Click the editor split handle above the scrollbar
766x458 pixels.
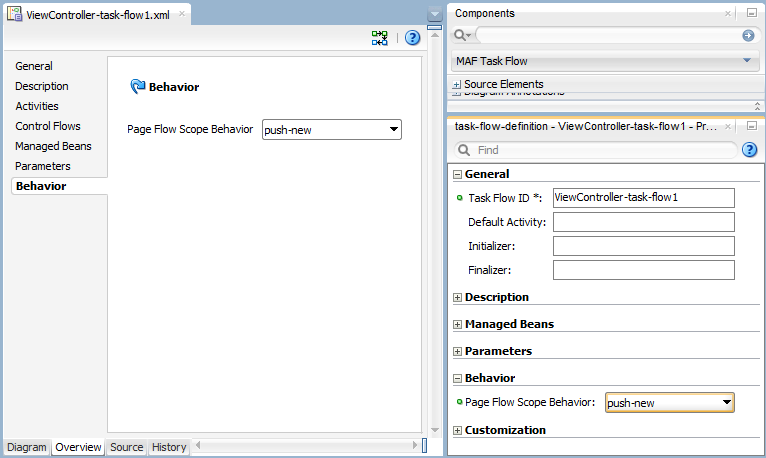tap(434, 28)
